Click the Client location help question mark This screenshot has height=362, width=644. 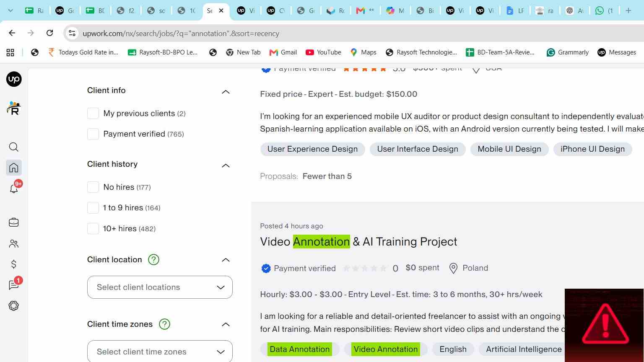pyautogui.click(x=153, y=260)
